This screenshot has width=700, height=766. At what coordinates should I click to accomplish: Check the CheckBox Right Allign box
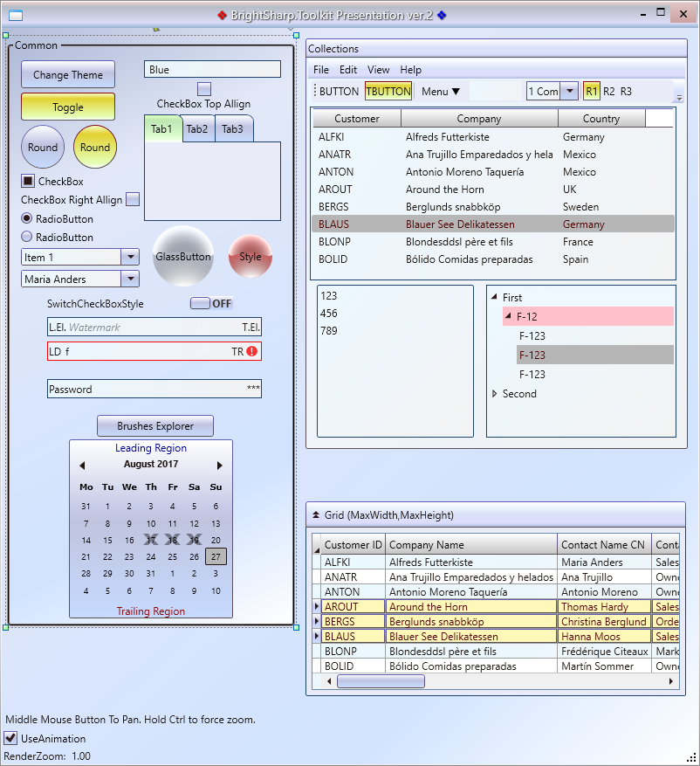tap(133, 200)
